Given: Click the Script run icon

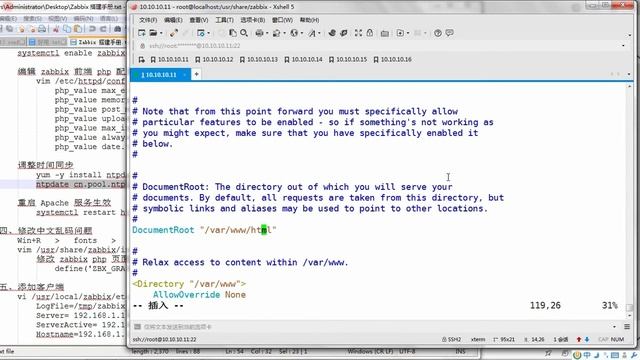Looking at the screenshot, I should tap(400, 33).
